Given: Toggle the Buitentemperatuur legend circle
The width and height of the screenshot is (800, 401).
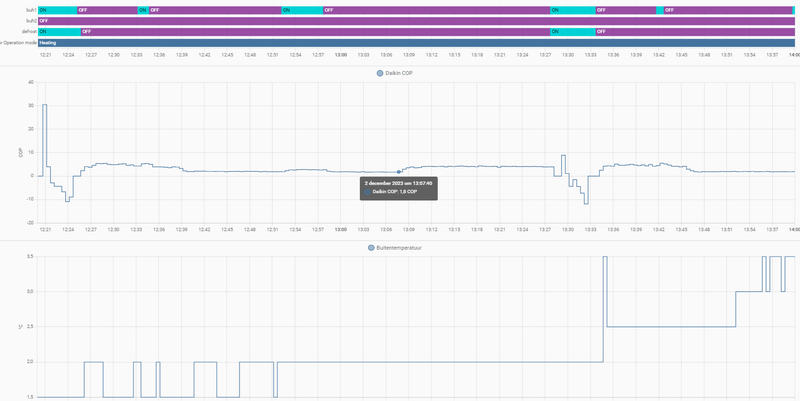Looking at the screenshot, I should 371,248.
